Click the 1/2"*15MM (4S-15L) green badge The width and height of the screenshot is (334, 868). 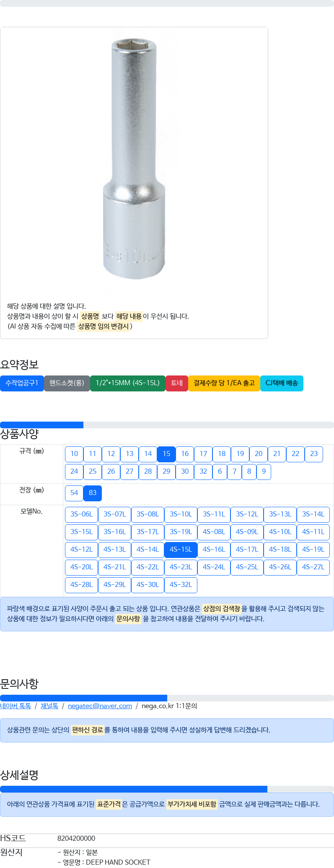128,383
